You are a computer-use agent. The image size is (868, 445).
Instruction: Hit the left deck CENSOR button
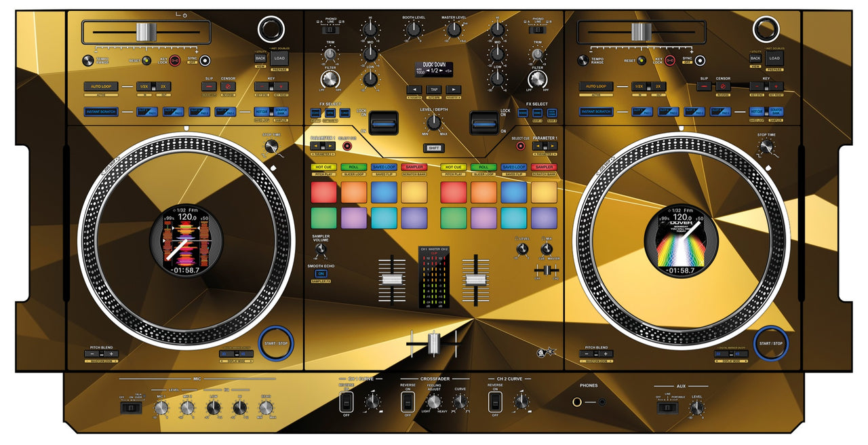point(228,87)
